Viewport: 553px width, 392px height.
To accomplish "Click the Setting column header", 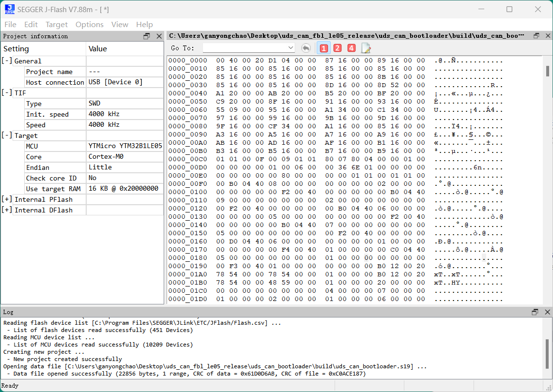I will coord(44,49).
